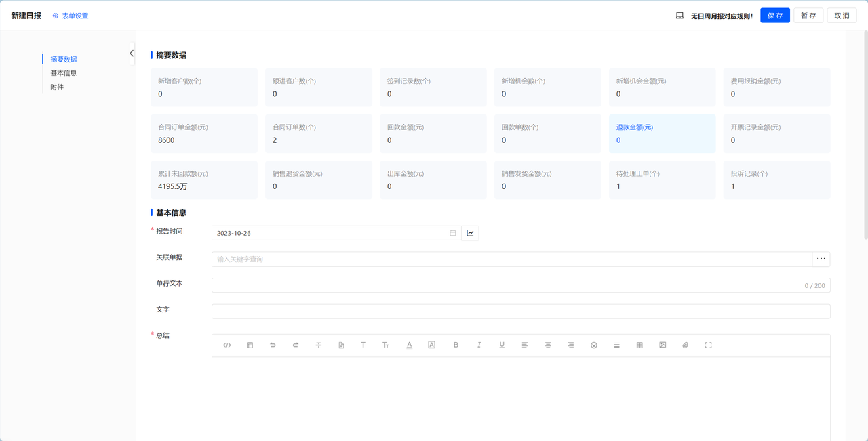
Task: Collapse the left sidebar with chevron
Action: pyautogui.click(x=132, y=53)
